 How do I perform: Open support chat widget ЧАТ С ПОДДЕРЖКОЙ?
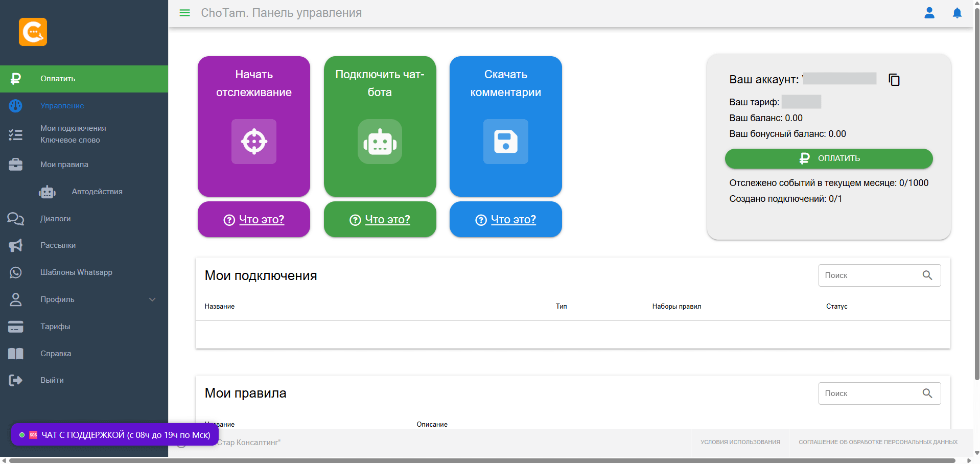pyautogui.click(x=115, y=435)
